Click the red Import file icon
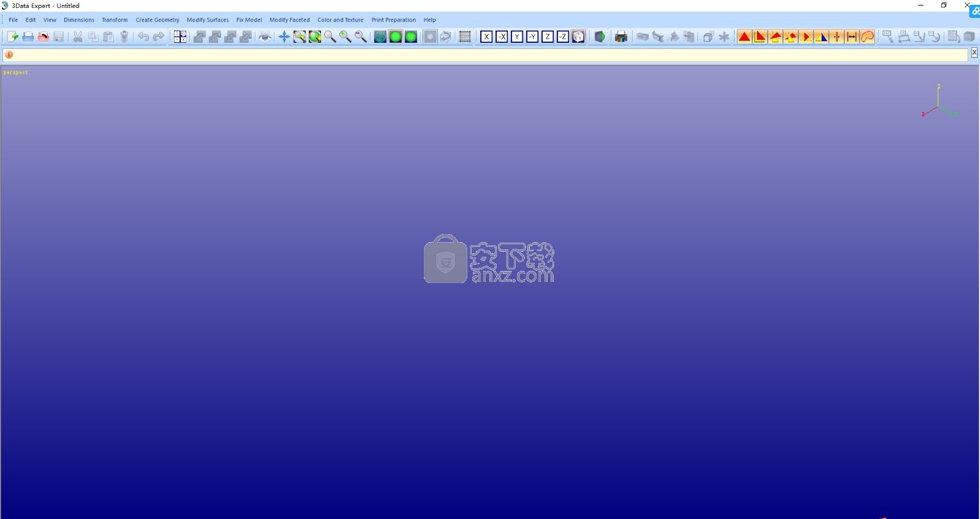Image resolution: width=980 pixels, height=519 pixels. [x=43, y=37]
